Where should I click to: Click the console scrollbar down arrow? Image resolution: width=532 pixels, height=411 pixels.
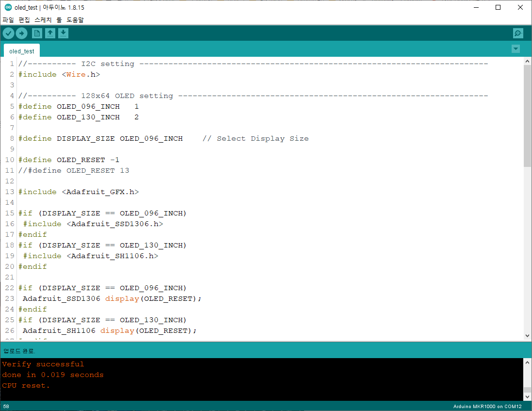(527, 396)
